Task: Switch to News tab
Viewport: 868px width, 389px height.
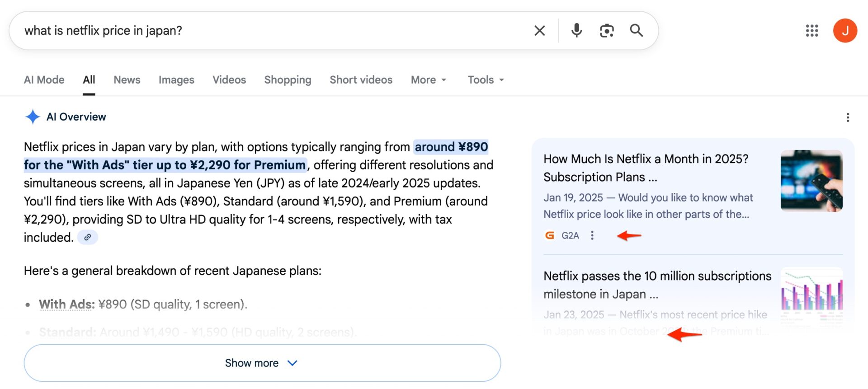Action: 127,80
